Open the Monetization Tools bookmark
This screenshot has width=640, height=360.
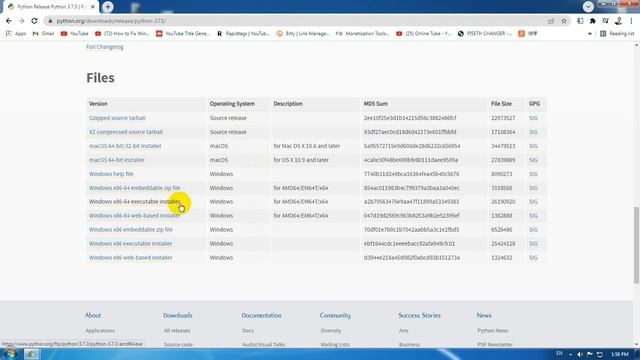click(x=362, y=33)
